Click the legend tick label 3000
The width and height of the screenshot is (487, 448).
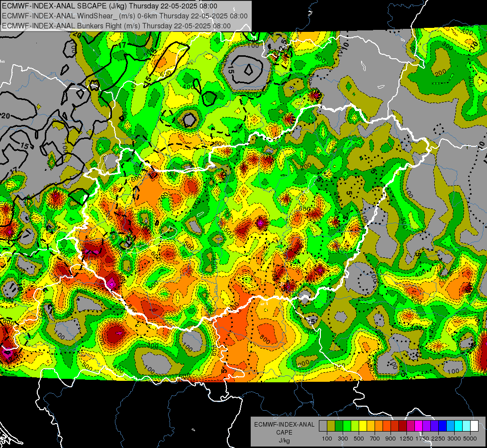pos(454,439)
